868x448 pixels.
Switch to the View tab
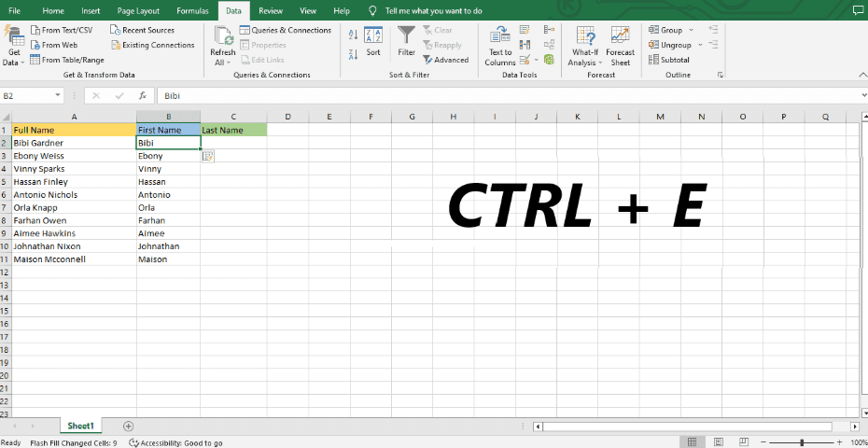point(308,10)
